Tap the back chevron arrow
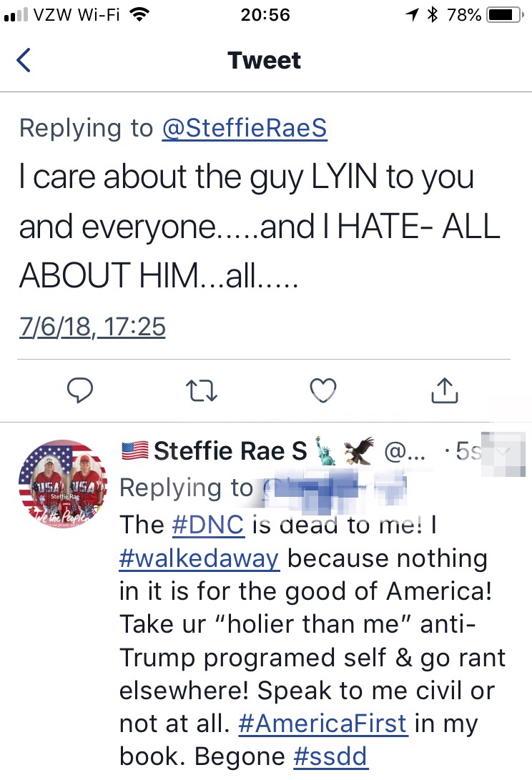This screenshot has height=780, width=532. [24, 60]
